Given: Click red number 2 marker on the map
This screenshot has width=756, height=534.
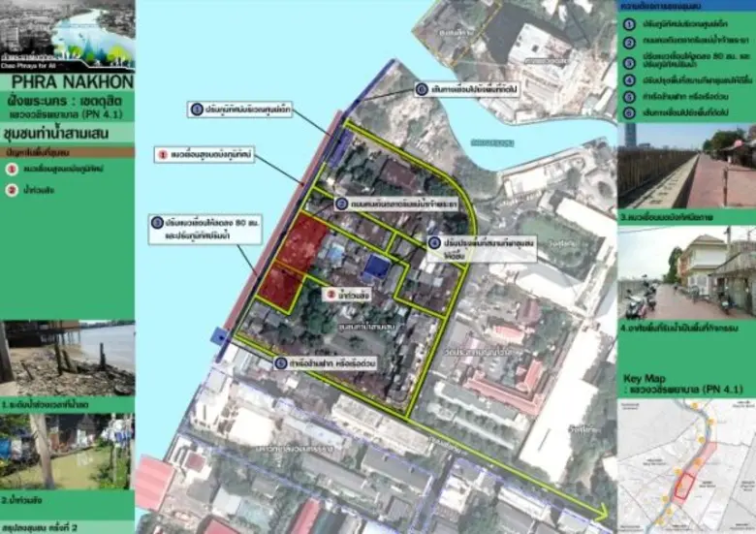Looking at the screenshot, I should click(331, 294).
